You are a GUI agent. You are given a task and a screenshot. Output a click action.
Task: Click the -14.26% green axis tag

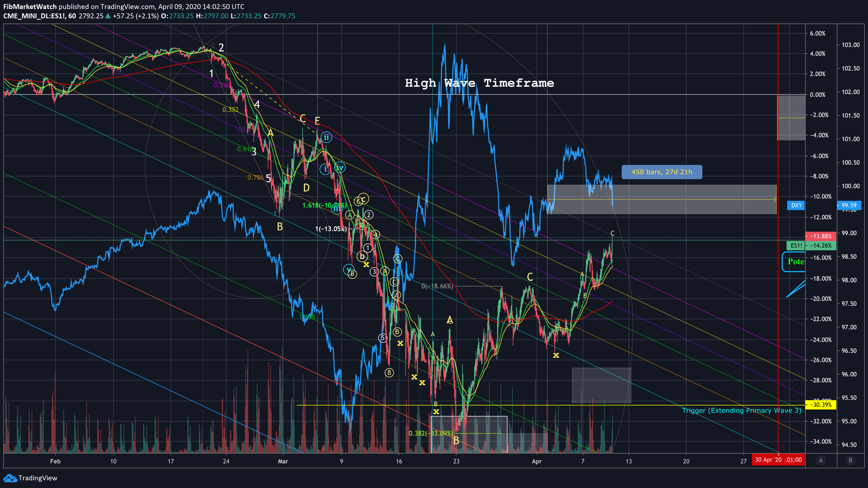point(821,246)
